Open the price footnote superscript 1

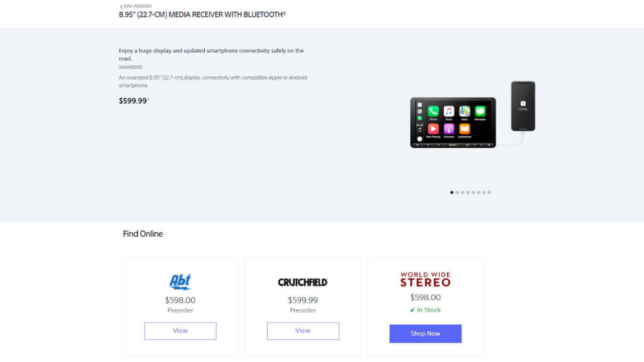(149, 99)
